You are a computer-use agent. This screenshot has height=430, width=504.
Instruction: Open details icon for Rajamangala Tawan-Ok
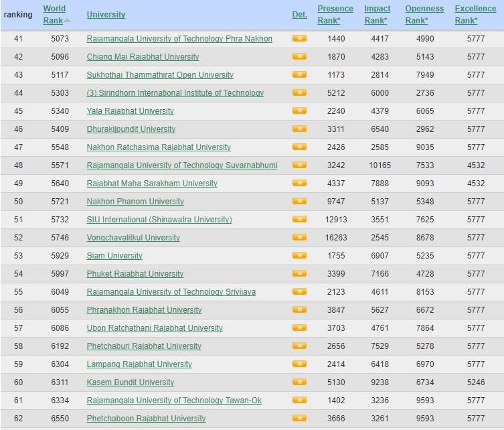point(299,400)
